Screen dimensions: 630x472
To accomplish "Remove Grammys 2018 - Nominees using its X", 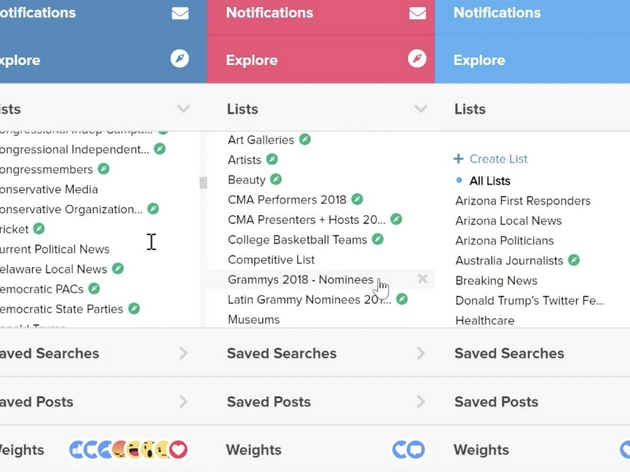I will point(422,279).
